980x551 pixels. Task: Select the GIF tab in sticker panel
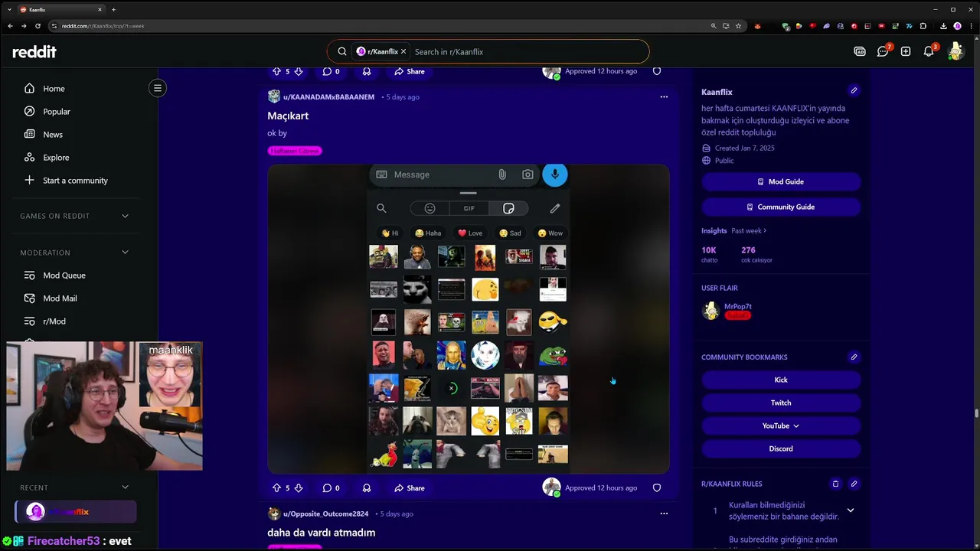[469, 208]
